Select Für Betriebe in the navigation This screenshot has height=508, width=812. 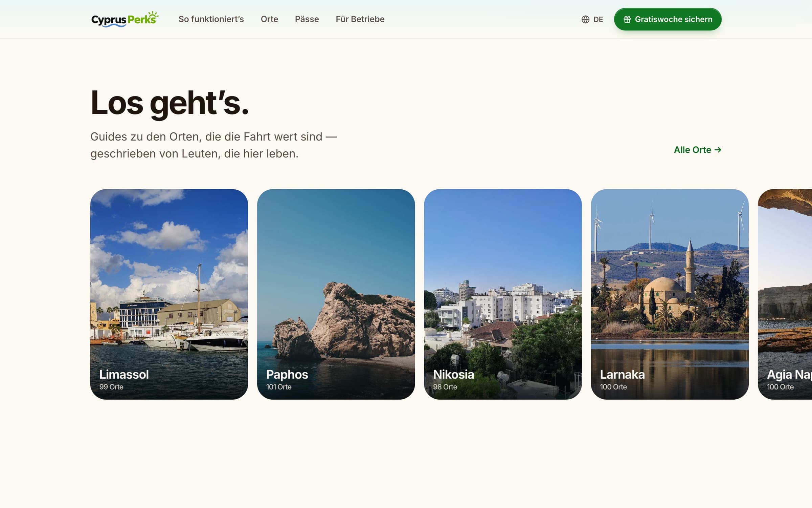(360, 19)
